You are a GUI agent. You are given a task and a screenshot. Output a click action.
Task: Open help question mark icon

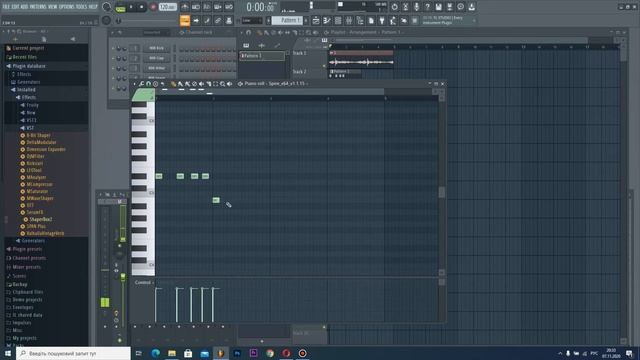coord(427,7)
